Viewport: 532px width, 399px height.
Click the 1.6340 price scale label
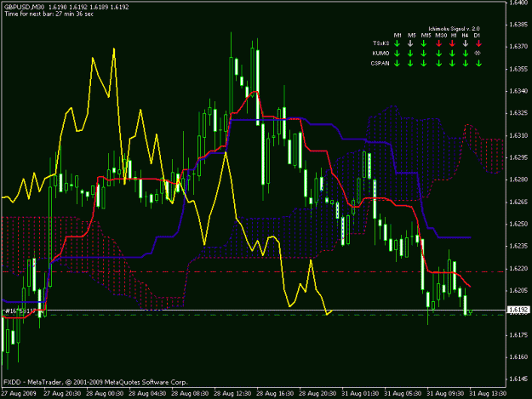[518, 91]
